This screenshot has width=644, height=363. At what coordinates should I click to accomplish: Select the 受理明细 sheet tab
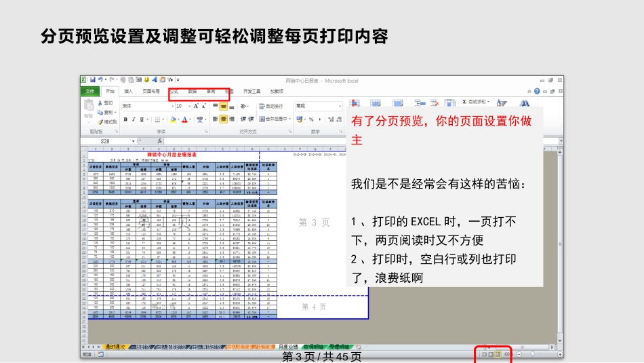point(339,347)
